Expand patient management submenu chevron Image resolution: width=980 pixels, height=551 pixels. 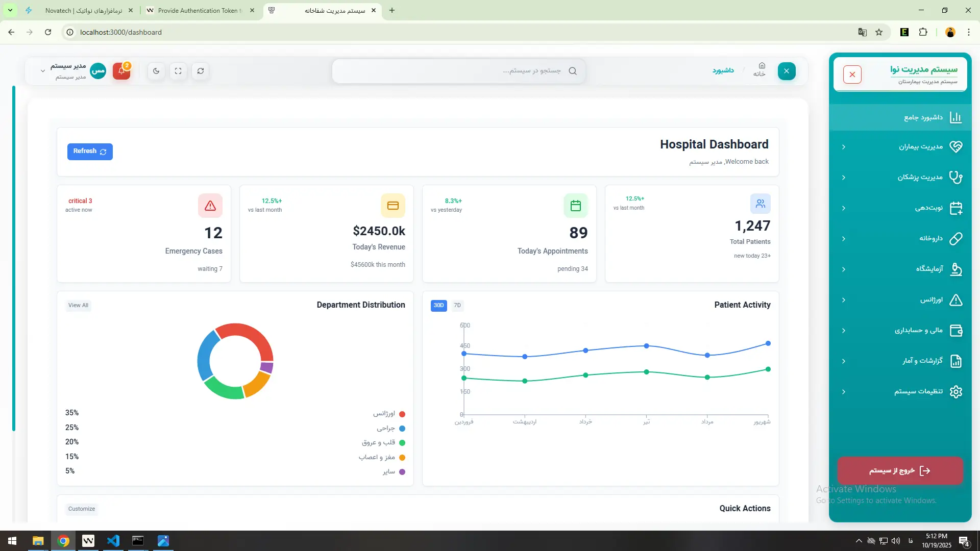pyautogui.click(x=844, y=147)
